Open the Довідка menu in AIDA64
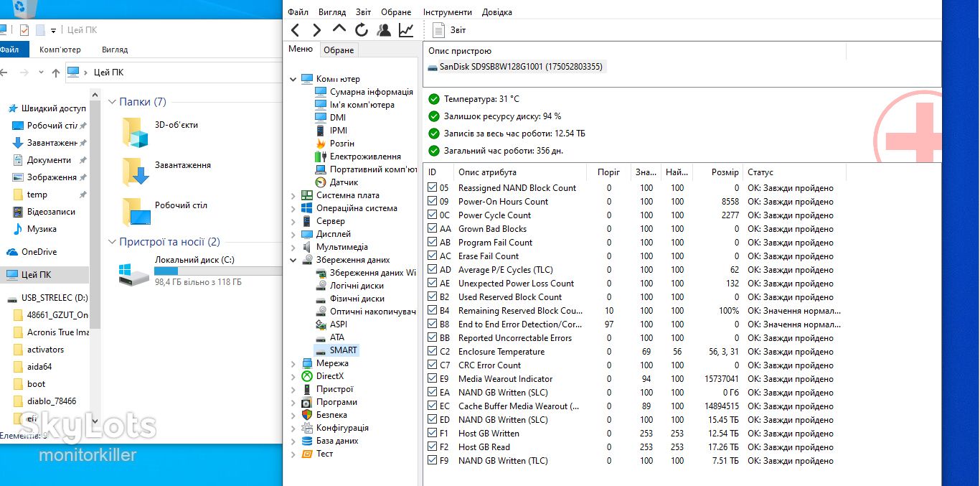The image size is (980, 486). [x=497, y=12]
